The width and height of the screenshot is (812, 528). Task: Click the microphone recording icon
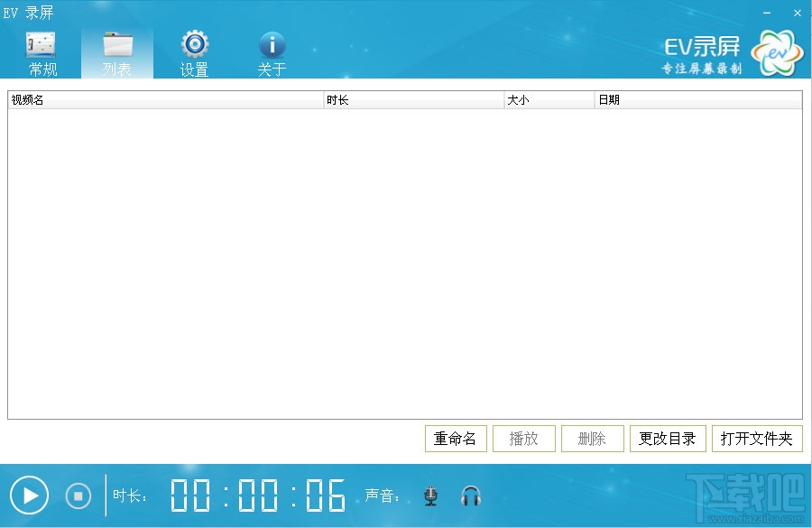(x=431, y=496)
